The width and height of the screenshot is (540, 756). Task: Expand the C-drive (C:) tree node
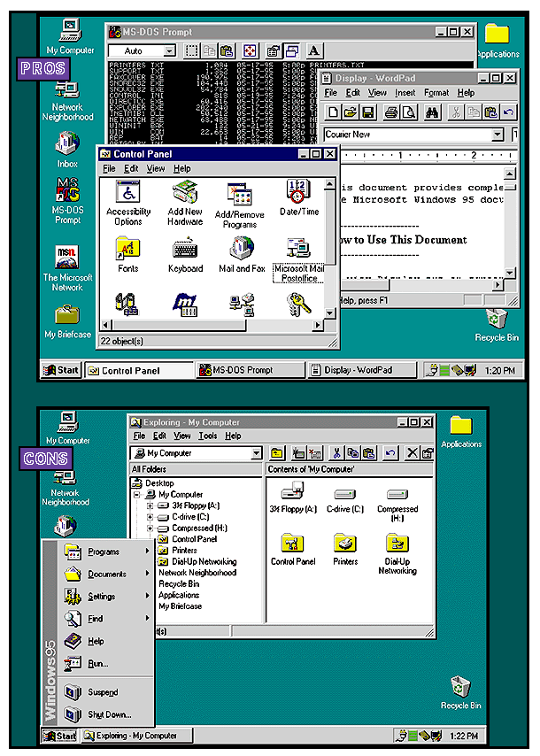[150, 517]
